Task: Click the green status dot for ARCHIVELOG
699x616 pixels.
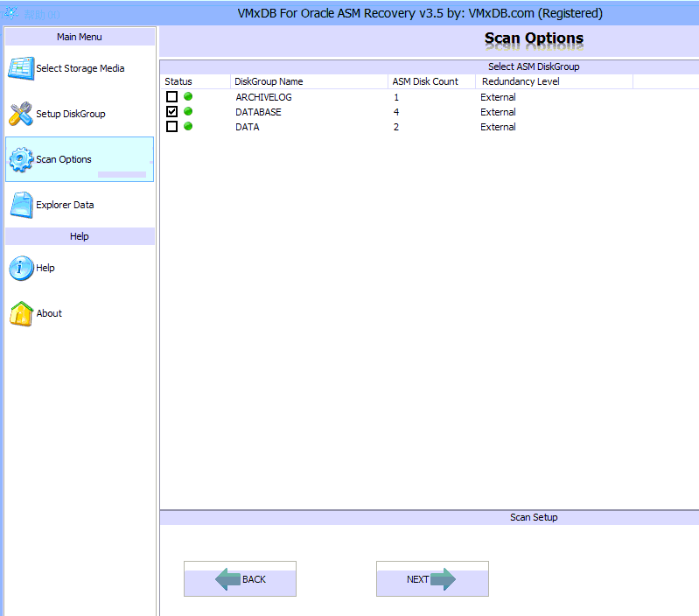Action: click(x=188, y=96)
